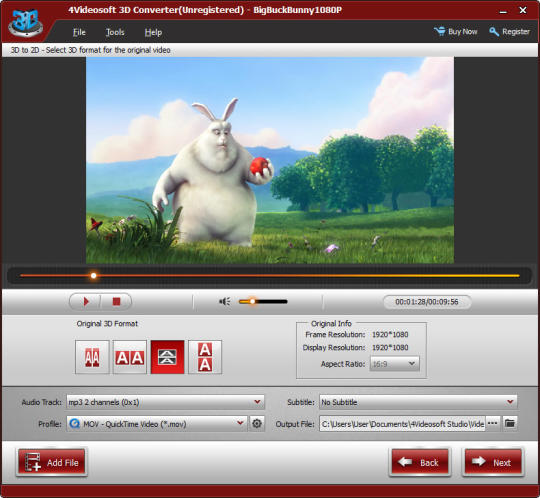Stop the video playback
540x498 pixels.
(x=116, y=302)
